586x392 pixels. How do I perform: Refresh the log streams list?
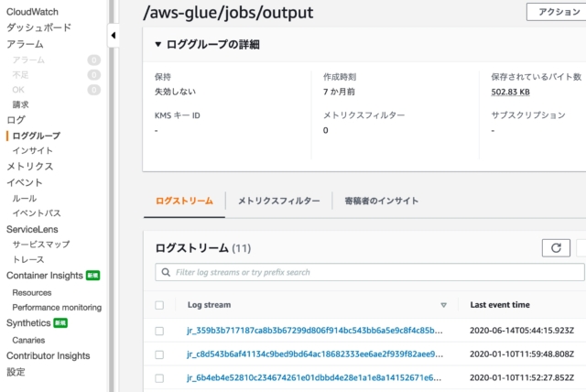click(556, 248)
